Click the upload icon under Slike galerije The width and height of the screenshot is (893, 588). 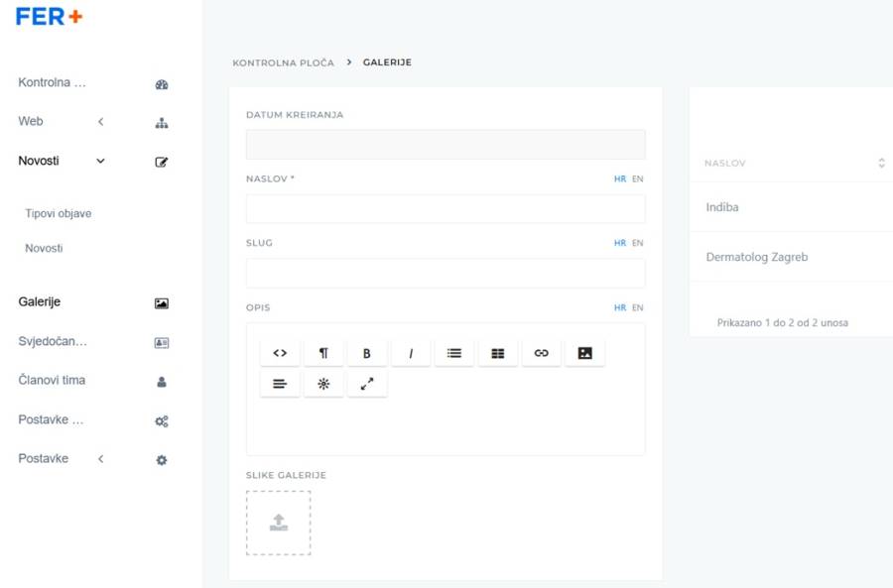279,523
